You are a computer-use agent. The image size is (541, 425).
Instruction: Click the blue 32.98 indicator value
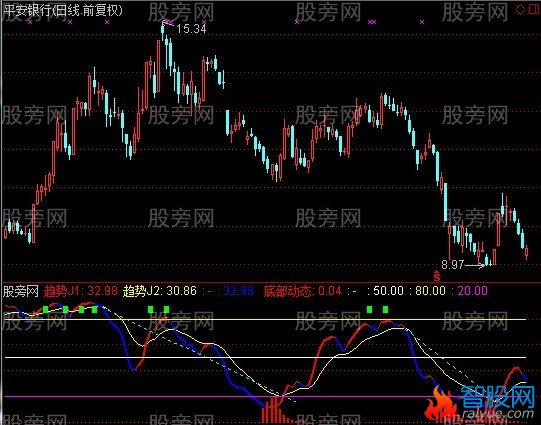click(239, 291)
